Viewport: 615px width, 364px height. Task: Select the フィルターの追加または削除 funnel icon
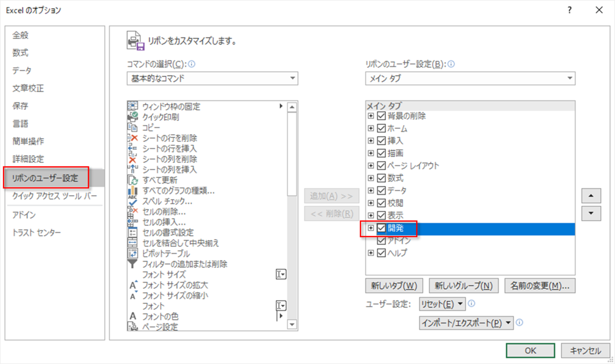pos(132,264)
